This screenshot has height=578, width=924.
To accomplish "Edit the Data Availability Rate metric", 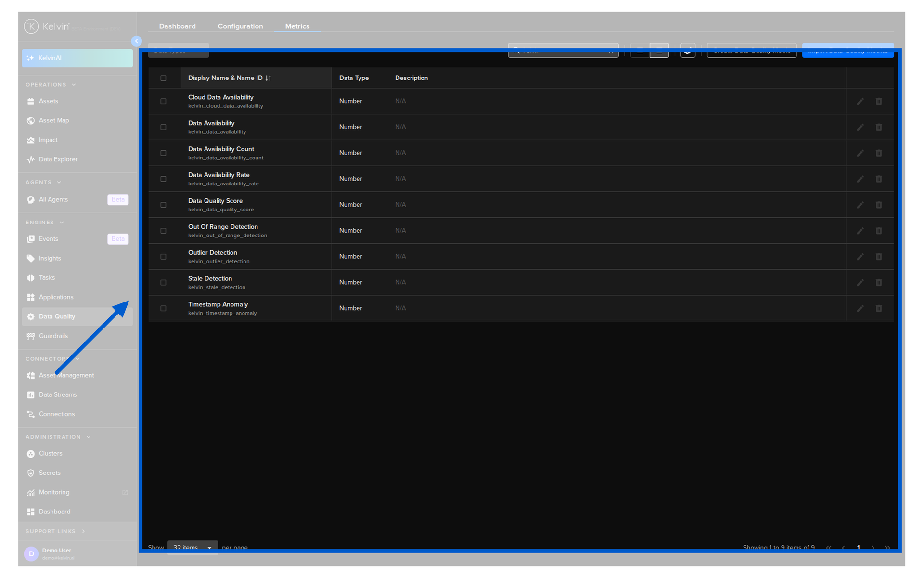I will click(x=860, y=179).
